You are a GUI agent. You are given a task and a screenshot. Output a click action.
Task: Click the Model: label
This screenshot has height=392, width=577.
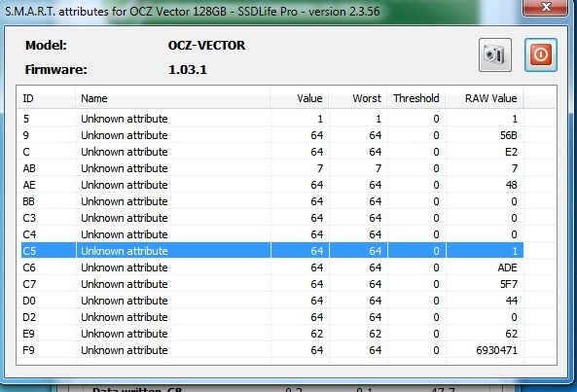46,45
